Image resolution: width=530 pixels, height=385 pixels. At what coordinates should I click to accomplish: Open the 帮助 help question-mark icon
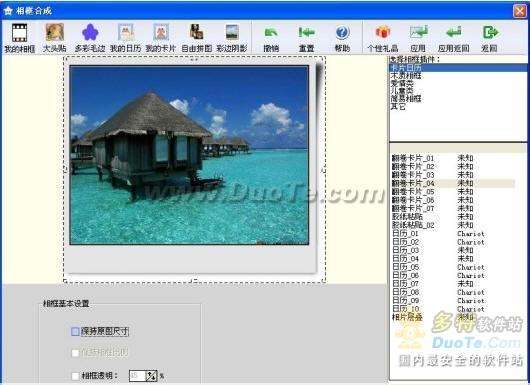[342, 33]
